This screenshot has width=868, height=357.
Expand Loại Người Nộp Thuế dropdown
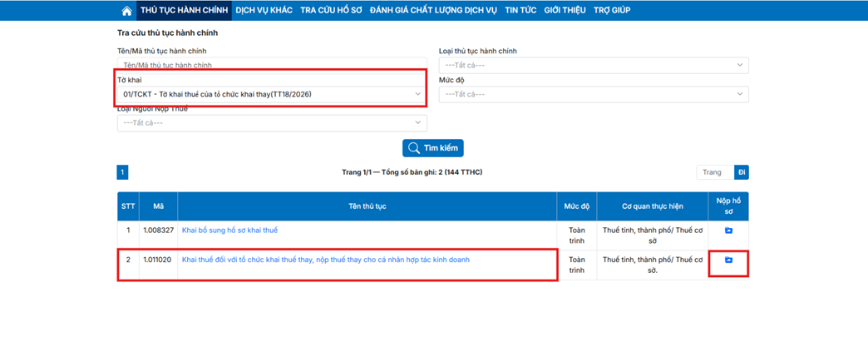271,123
